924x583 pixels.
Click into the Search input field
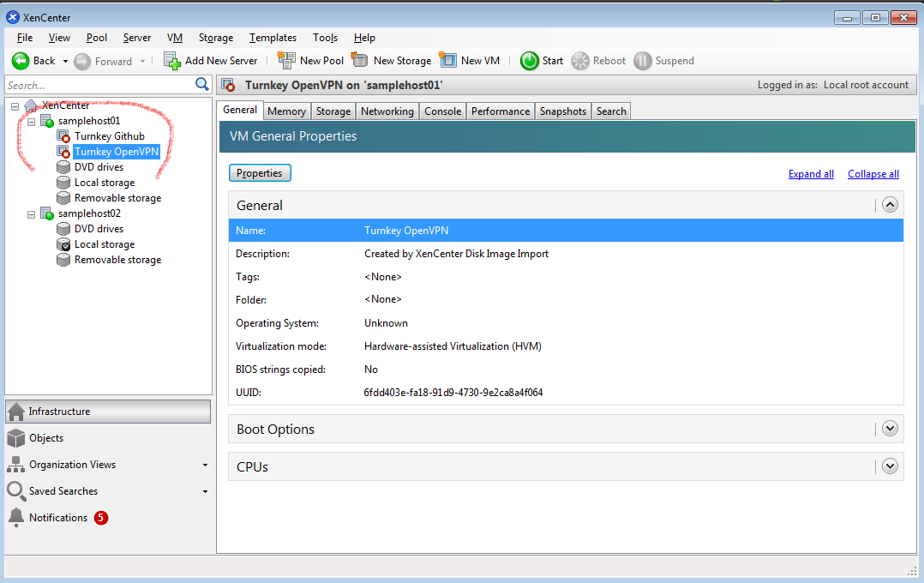(99, 85)
